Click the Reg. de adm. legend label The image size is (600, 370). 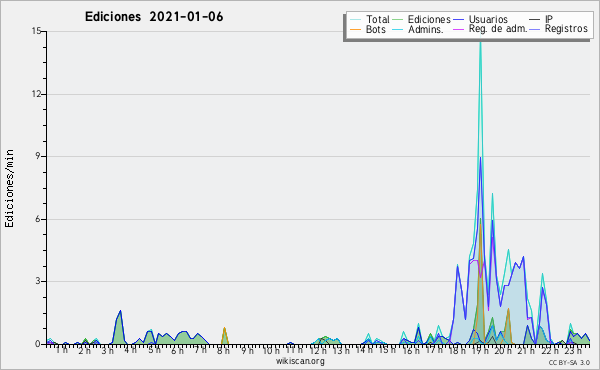point(498,29)
